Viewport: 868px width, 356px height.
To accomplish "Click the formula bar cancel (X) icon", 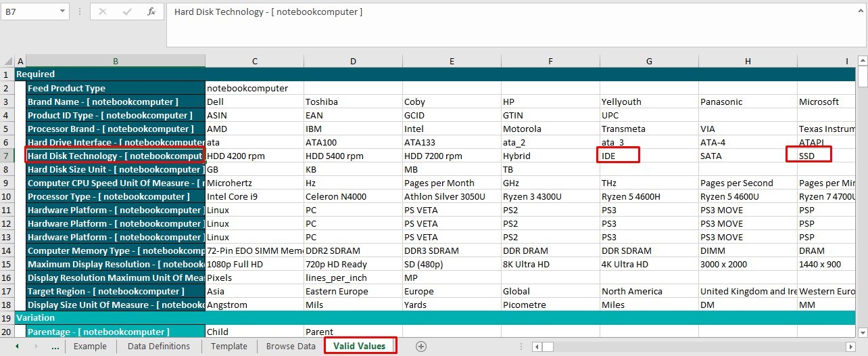I will (x=103, y=12).
